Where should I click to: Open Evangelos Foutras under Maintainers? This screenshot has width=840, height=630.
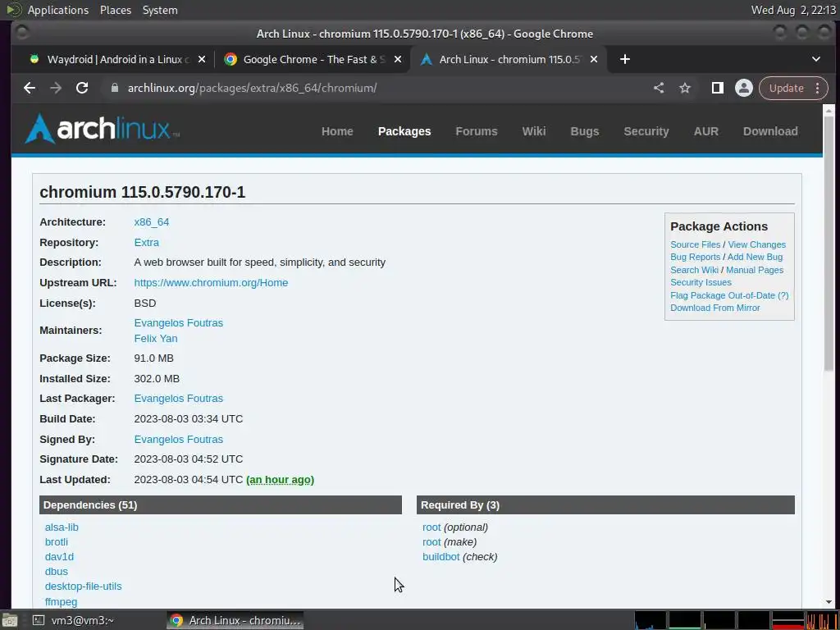tap(178, 322)
